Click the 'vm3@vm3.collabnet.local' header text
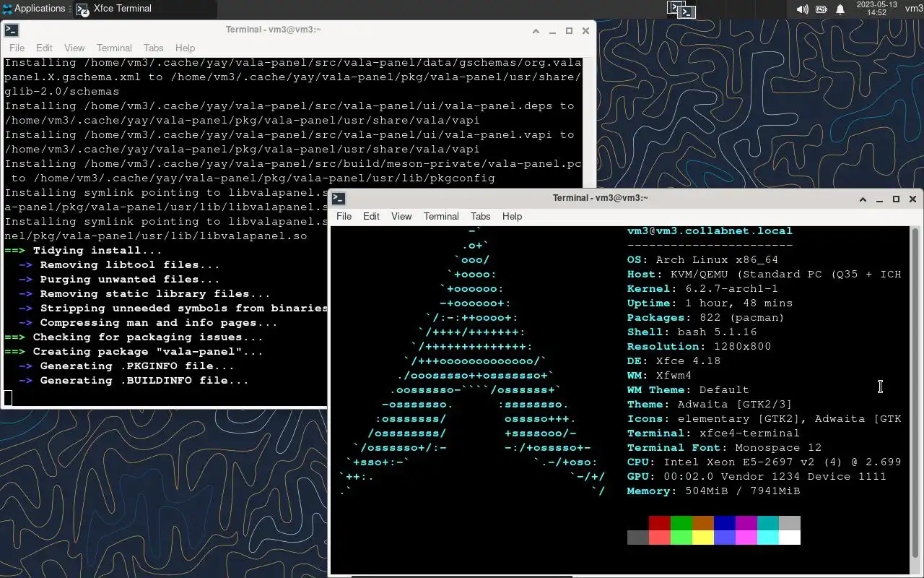This screenshot has width=924, height=578. tap(710, 231)
